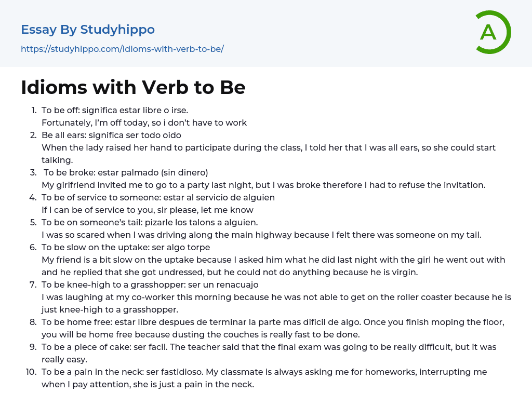Viewport: 532px width, 420px height.
Task: Click the "To be knee-high to a grasshopper" line
Action: pos(150,284)
